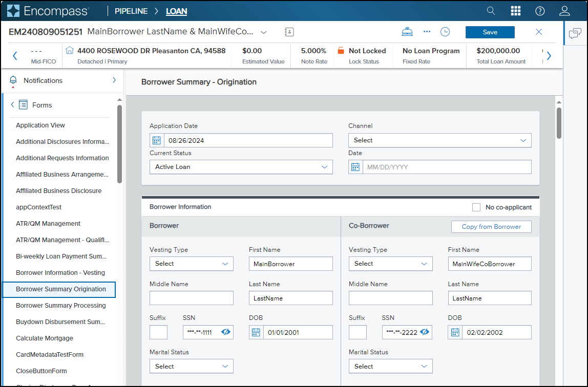Open the Borrower Summary Origination form
This screenshot has width=588, height=387.
tap(59, 289)
